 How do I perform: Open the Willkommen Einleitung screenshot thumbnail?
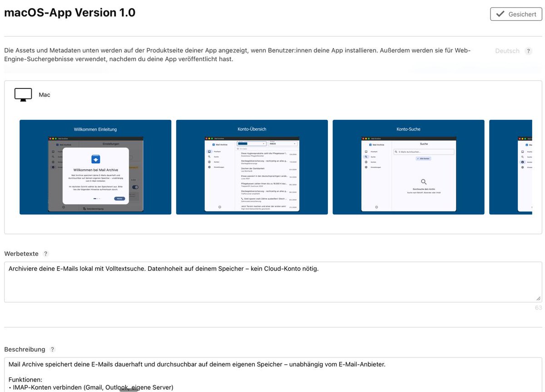[95, 167]
